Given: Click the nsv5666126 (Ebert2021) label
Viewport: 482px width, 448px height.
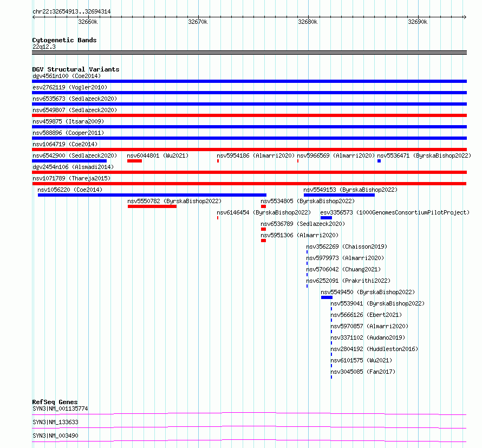Looking at the screenshot, I should click(366, 315).
